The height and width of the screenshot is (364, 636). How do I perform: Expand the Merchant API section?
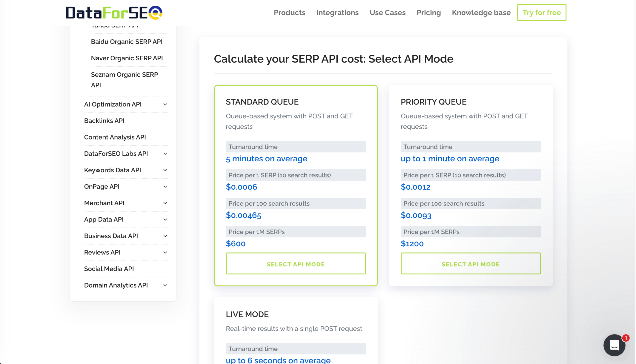[104, 203]
